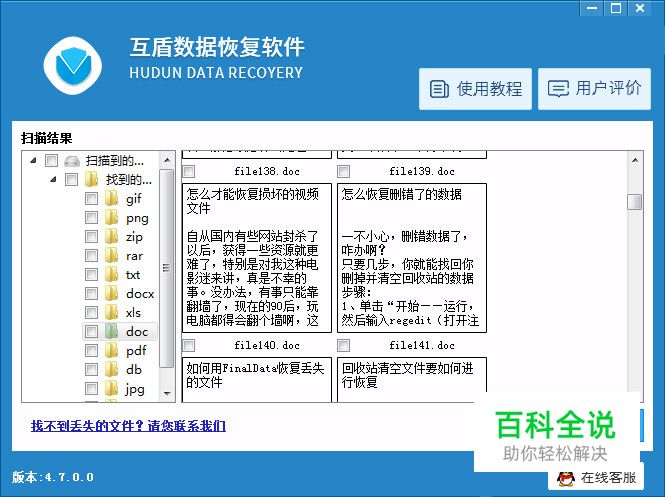Viewport: 665px width, 497px height.
Task: Select the zip folder icon
Action: [x=111, y=236]
